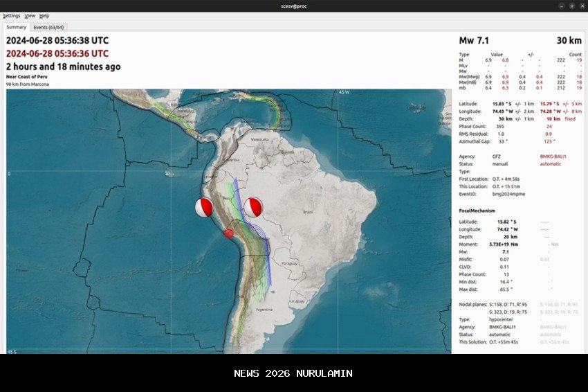The width and height of the screenshot is (588, 392).
Task: Click the red automatic time 05:36:36 UTC
Action: pos(57,53)
